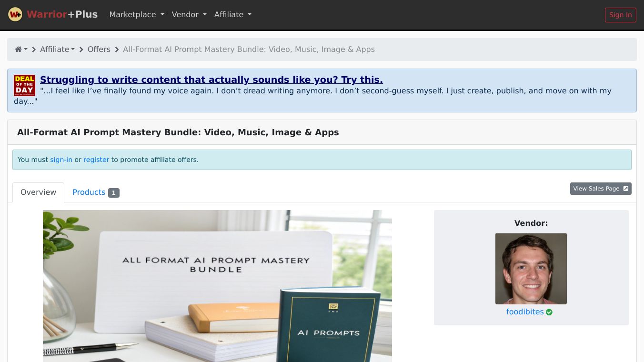Viewport: 644px width, 362px height.
Task: Click the chevron separator after Offers breadcrumb
Action: click(x=117, y=50)
